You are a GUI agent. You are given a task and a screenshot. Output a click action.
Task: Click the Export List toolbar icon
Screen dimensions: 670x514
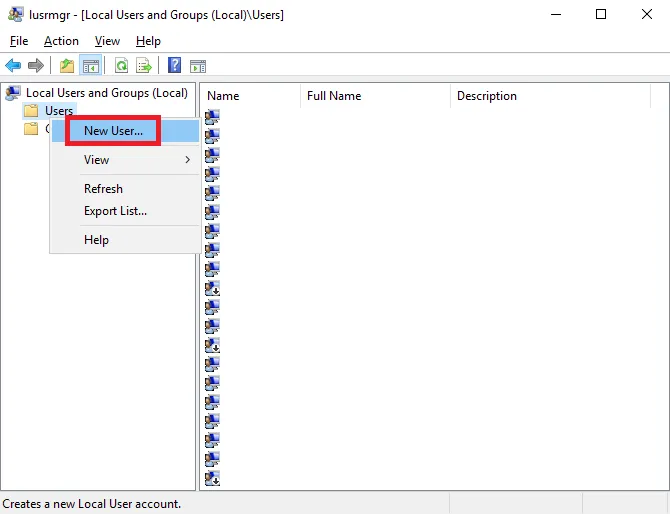pos(144,66)
